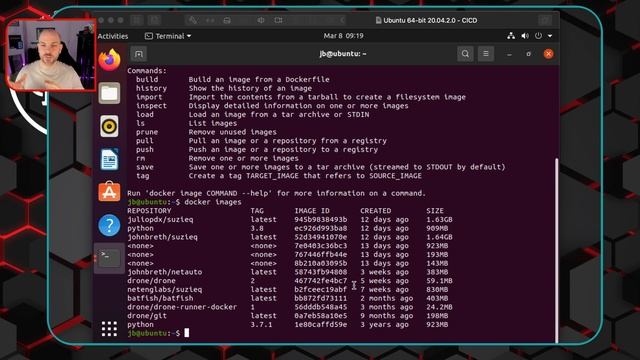This screenshot has width=640, height=360.
Task: Click the VMware camera device icon
Action: click(278, 20)
